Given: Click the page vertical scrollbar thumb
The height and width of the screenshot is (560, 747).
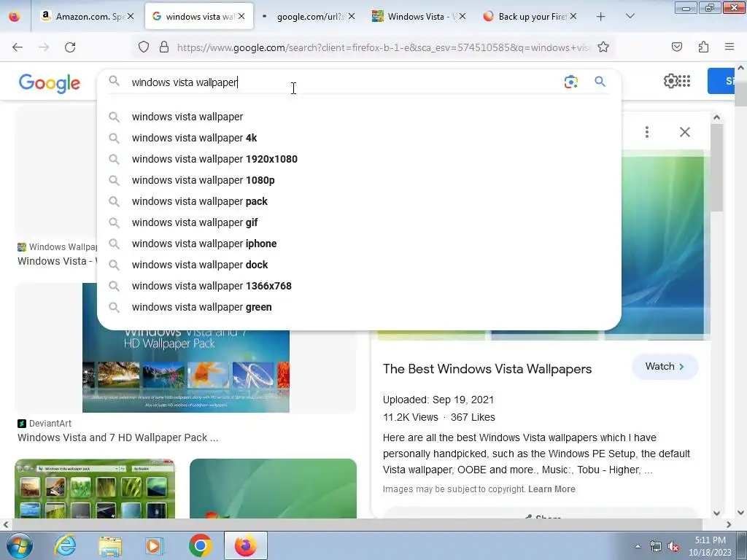Looking at the screenshot, I should 740,93.
